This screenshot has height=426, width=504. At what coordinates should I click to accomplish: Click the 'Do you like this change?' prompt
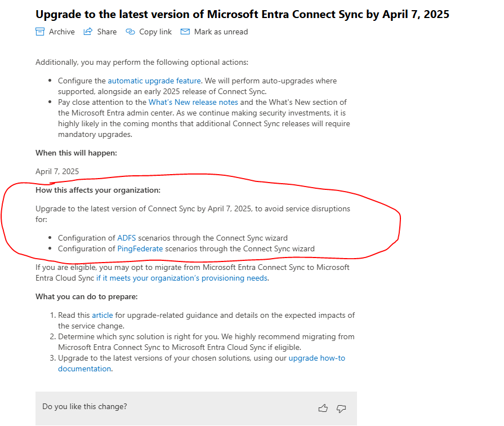coord(84,406)
